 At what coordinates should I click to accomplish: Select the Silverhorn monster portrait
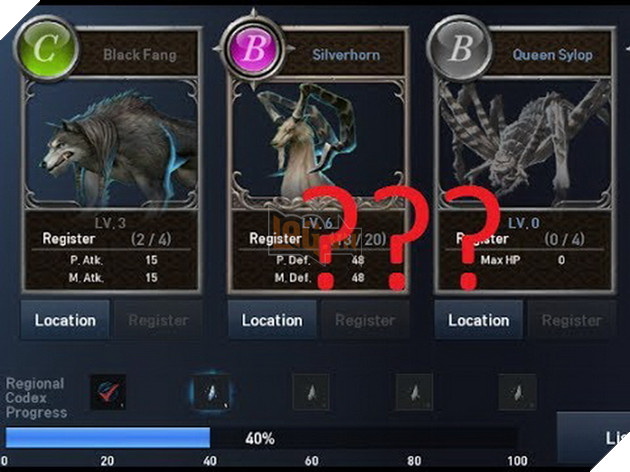(x=318, y=143)
